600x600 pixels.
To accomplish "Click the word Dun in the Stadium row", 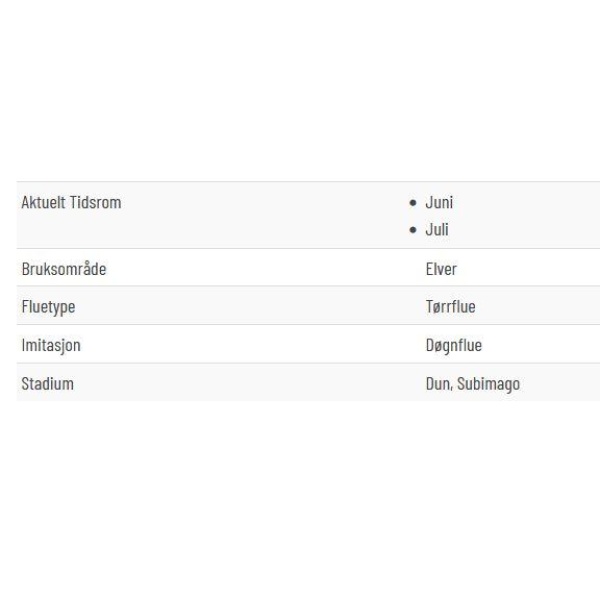I will [x=437, y=384].
